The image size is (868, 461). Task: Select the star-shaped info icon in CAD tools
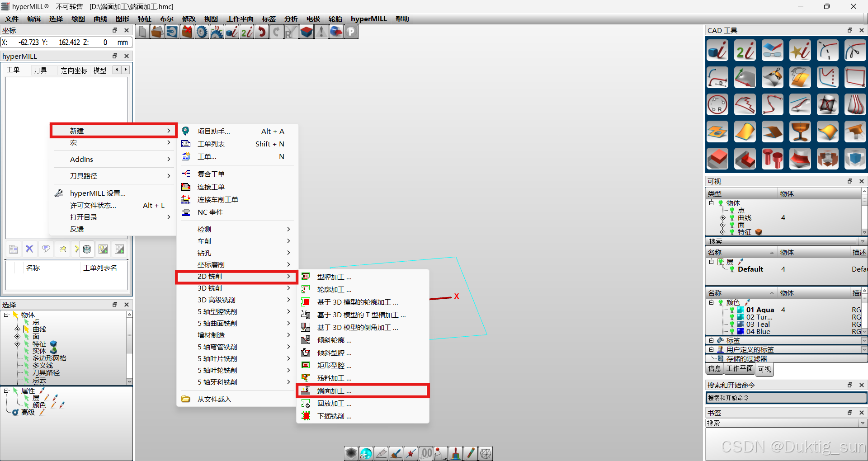[800, 51]
